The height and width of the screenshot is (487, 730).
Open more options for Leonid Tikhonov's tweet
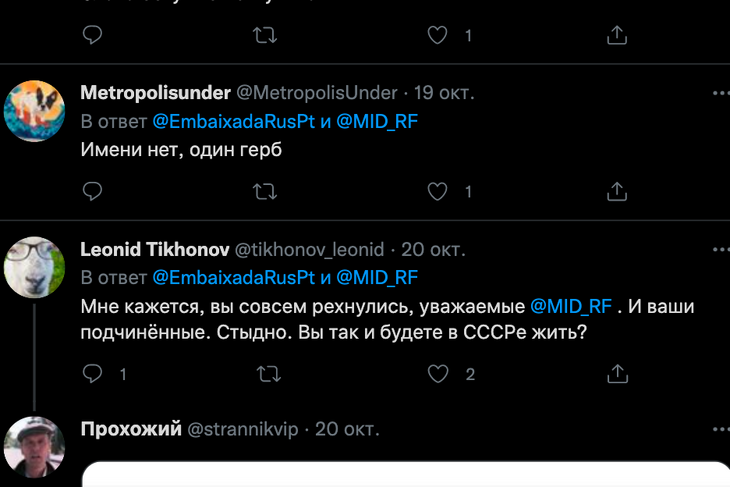coord(720,249)
